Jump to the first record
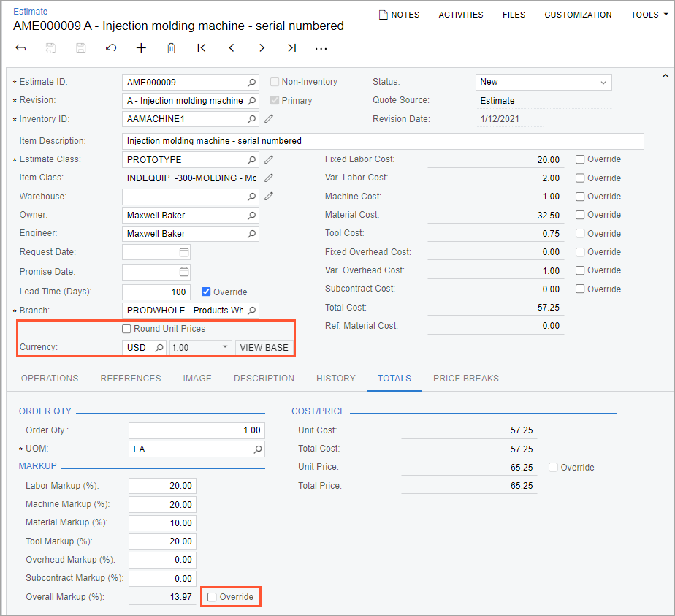Image resolution: width=675 pixels, height=616 pixels. [202, 48]
